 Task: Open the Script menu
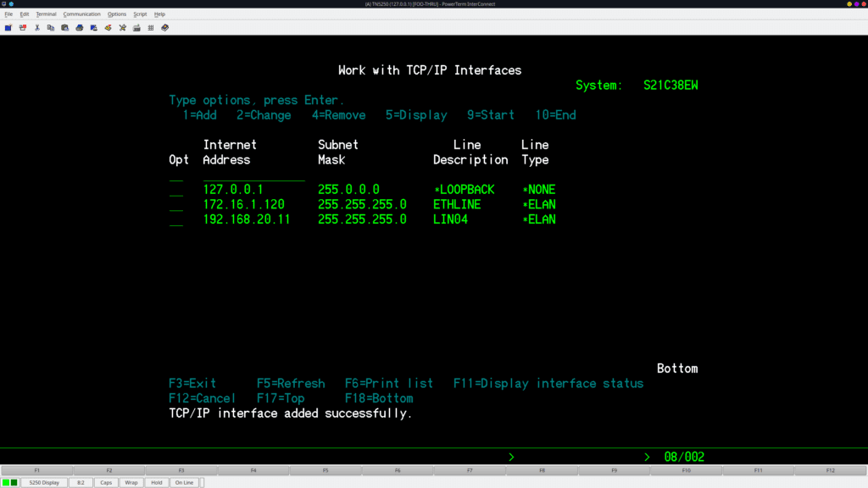(140, 14)
